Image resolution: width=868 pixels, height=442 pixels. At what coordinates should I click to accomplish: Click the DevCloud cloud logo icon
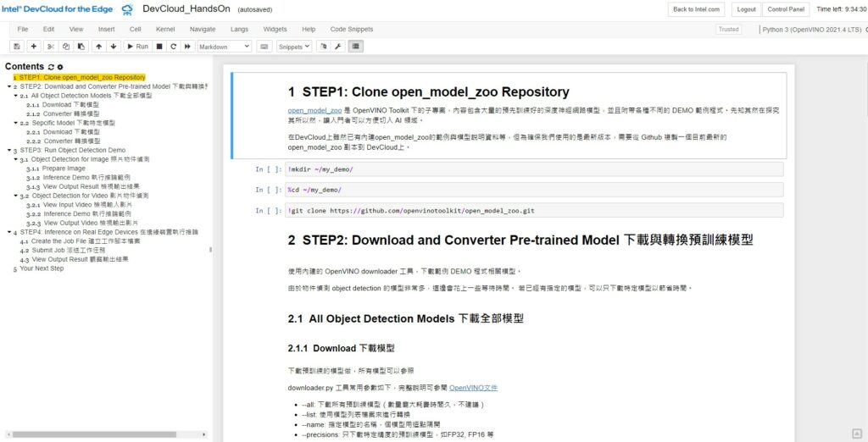(x=127, y=9)
